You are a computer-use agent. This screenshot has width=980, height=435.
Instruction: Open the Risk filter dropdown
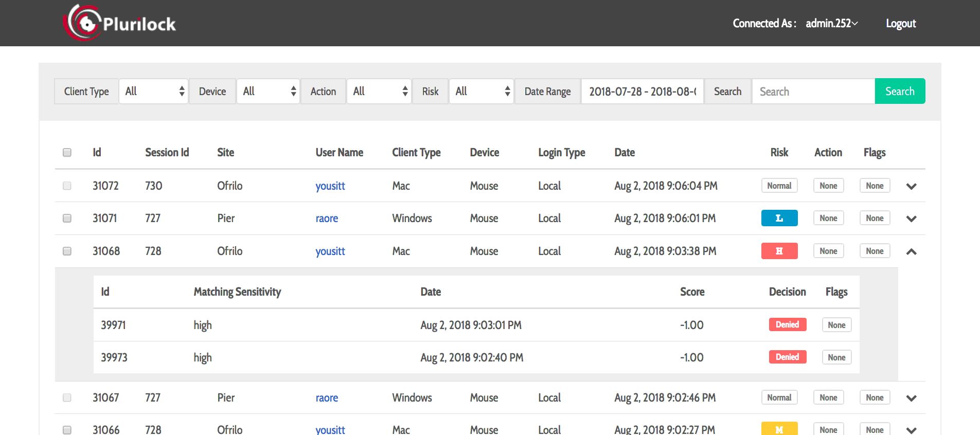(x=481, y=92)
